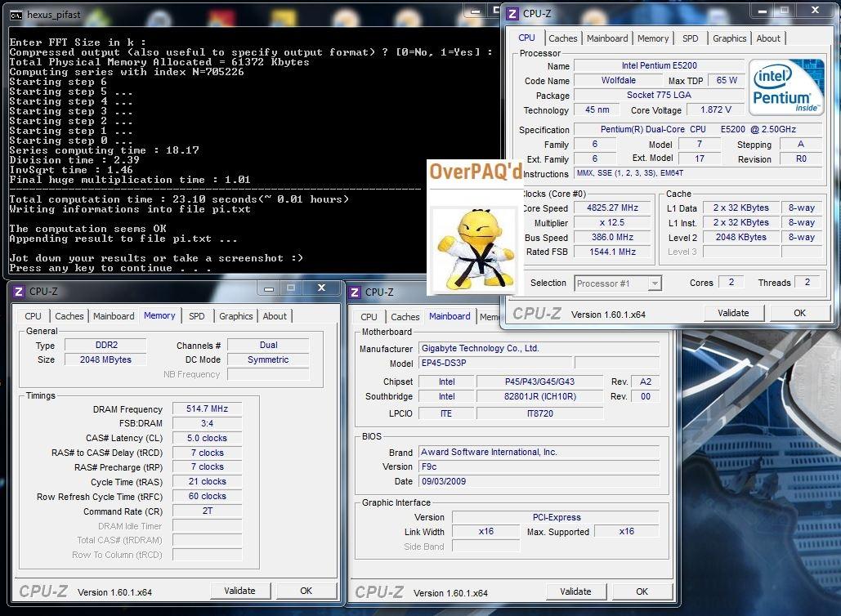Click the Level 2 cache value 2048 KBytes
The height and width of the screenshot is (616, 841).
(x=740, y=238)
